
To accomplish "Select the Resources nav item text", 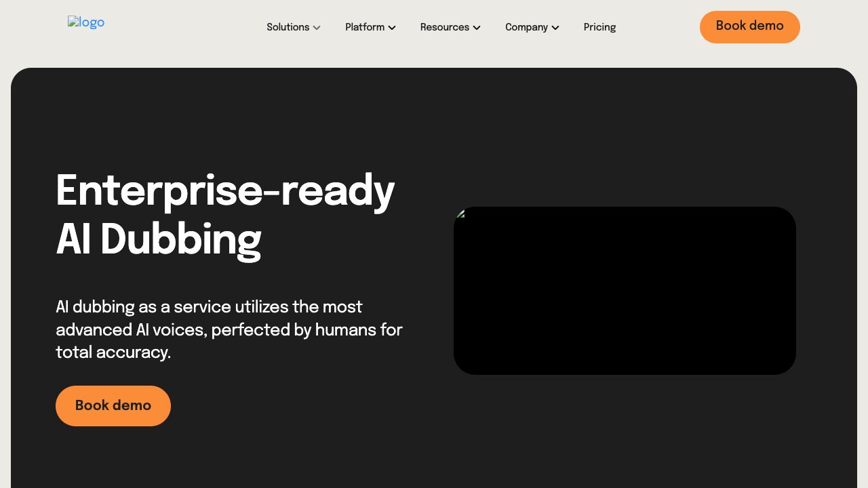I will point(444,27).
